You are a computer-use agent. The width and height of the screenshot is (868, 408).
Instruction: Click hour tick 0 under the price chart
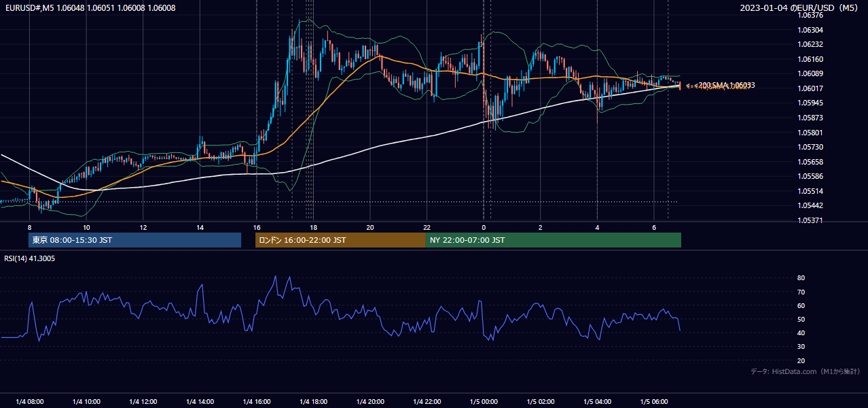coord(483,227)
